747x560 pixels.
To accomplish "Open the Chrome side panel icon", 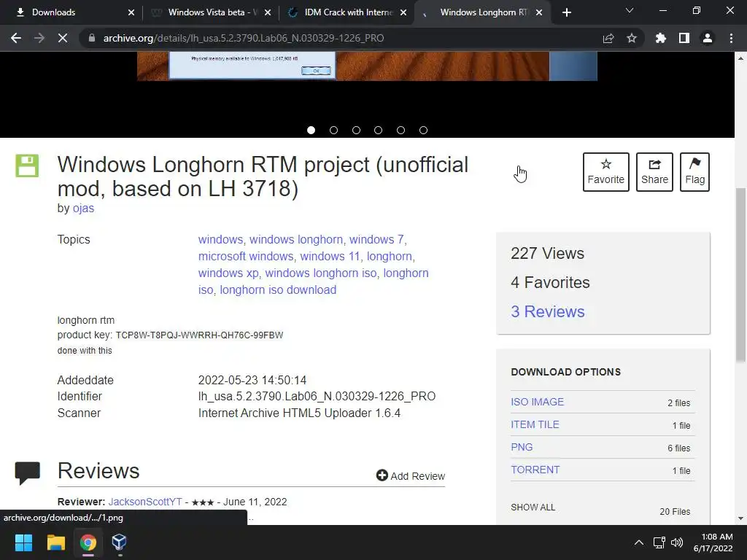I will point(684,38).
